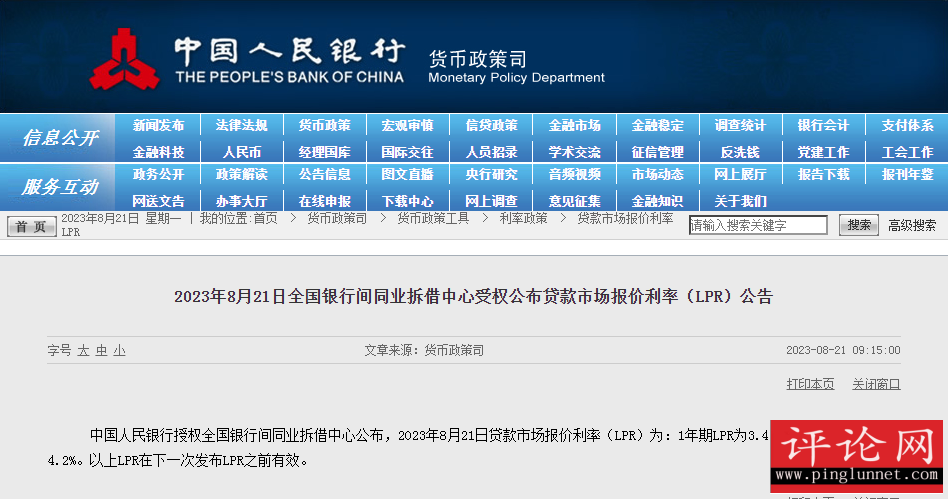Go to 意见征集 page
Screen dimensions: 948x499
(574, 201)
